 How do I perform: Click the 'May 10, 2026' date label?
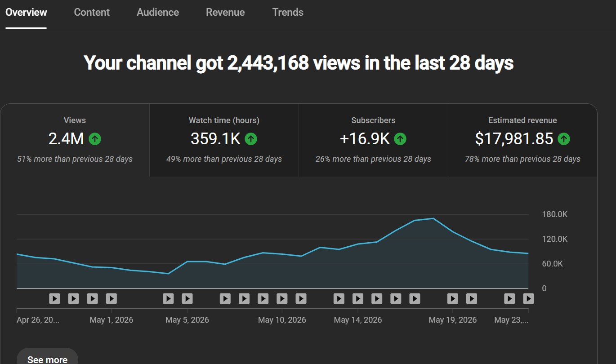pyautogui.click(x=282, y=320)
